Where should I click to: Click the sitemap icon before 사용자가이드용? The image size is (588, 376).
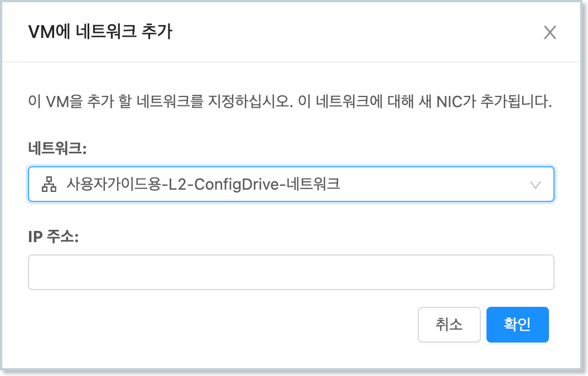click(50, 184)
